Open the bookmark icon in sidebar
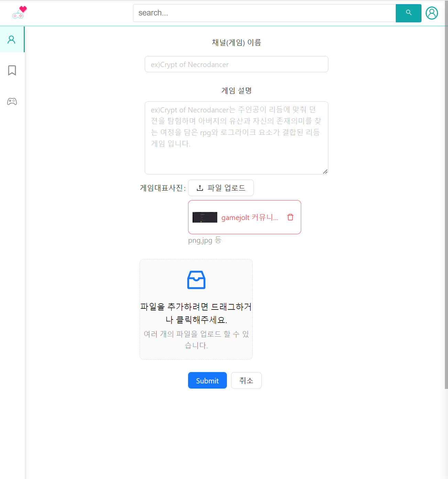 click(12, 70)
